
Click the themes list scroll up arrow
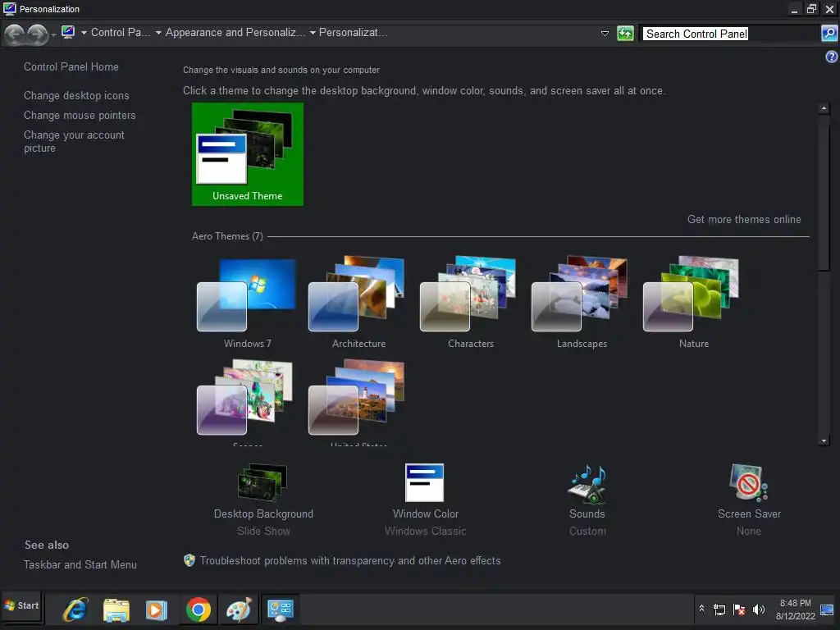824,109
